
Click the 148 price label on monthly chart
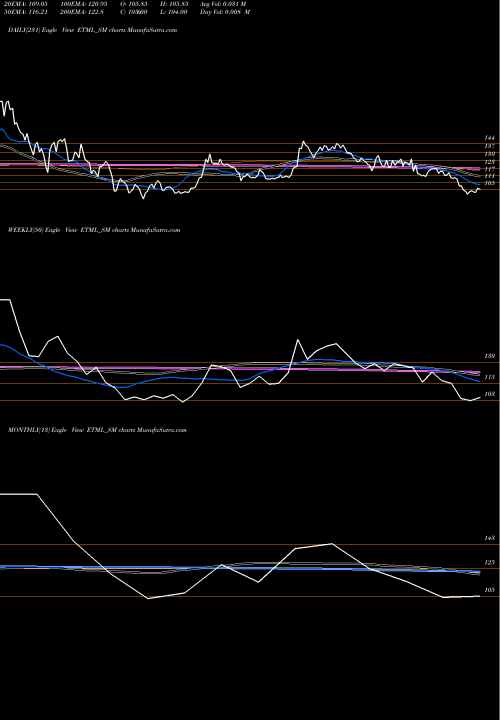click(x=489, y=538)
